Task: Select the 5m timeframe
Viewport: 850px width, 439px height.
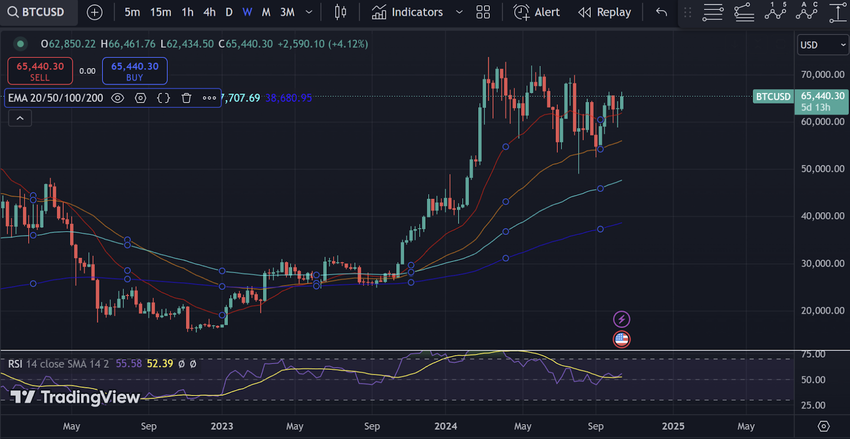Action: (x=131, y=12)
